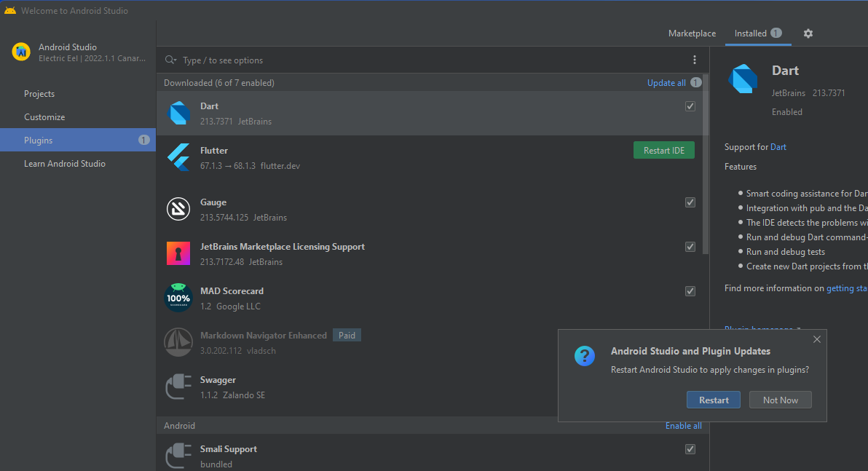Click the green Restart IDE button
This screenshot has width=868, height=471.
[663, 151]
